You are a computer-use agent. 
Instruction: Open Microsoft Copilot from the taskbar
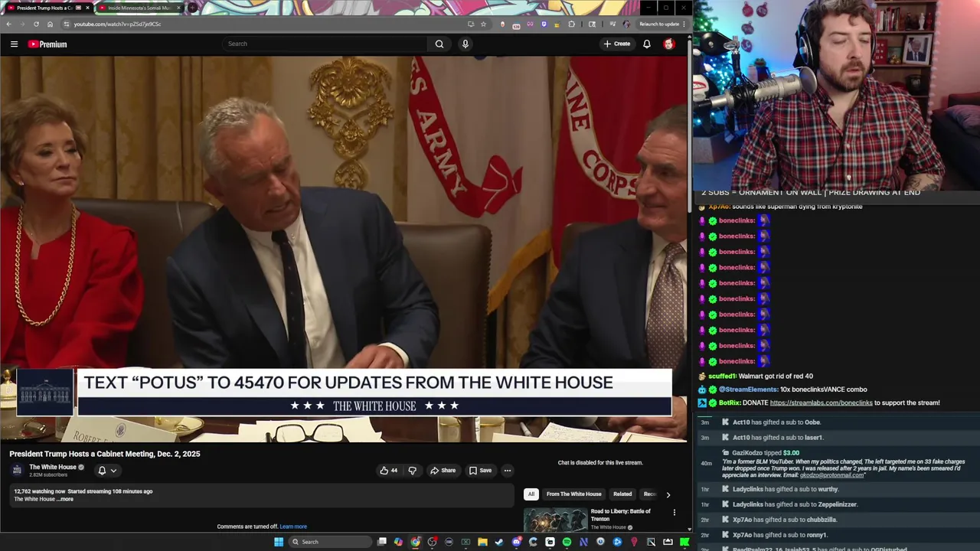[398, 542]
